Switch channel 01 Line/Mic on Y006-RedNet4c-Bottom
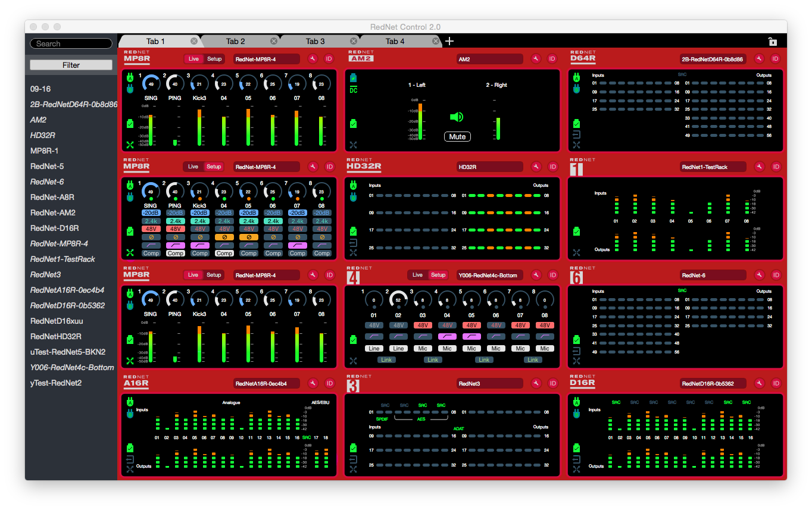 click(x=374, y=348)
